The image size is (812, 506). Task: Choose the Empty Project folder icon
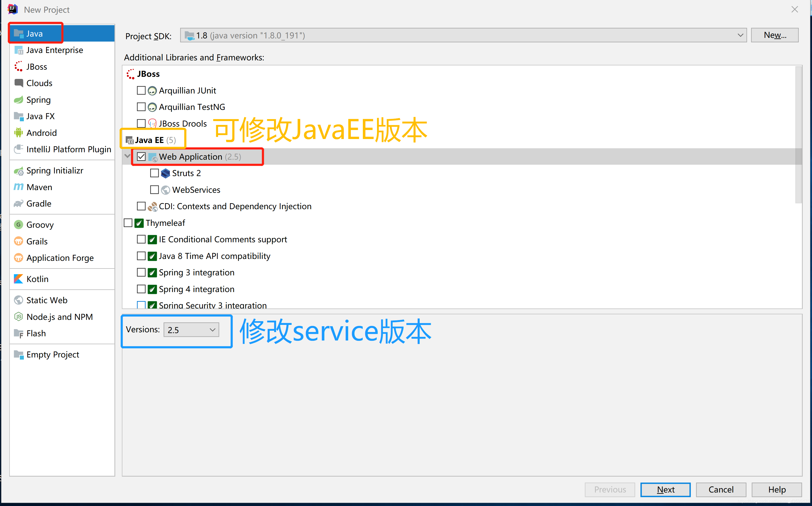(x=19, y=354)
